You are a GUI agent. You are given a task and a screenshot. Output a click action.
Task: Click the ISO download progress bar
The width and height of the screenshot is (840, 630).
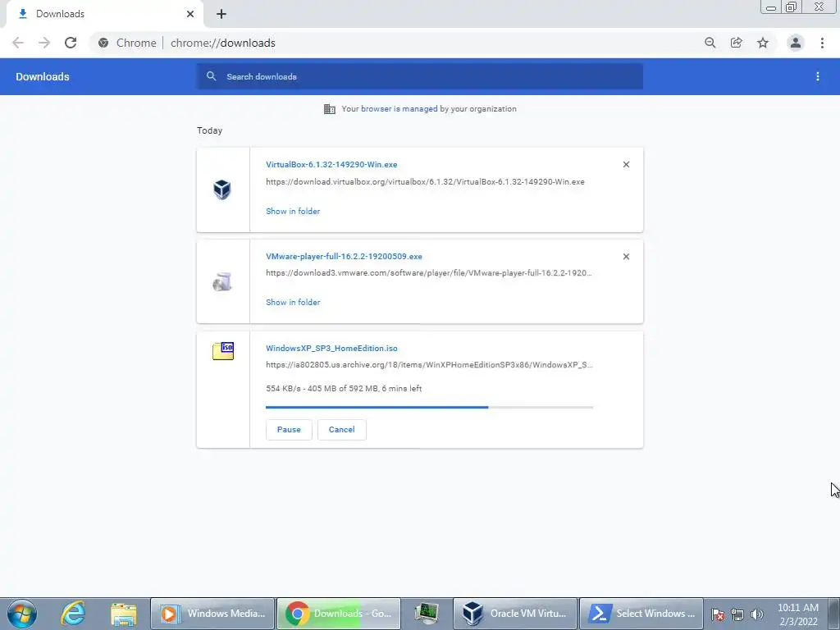click(429, 407)
